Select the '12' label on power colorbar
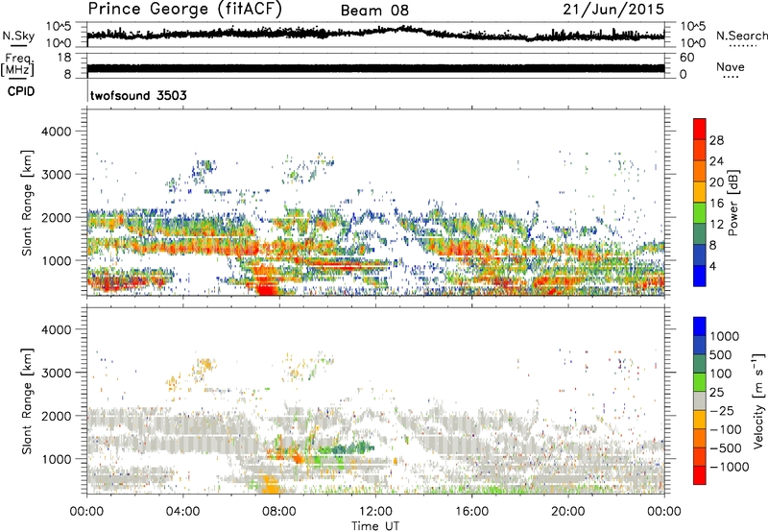Image resolution: width=768 pixels, height=532 pixels. pos(716,225)
